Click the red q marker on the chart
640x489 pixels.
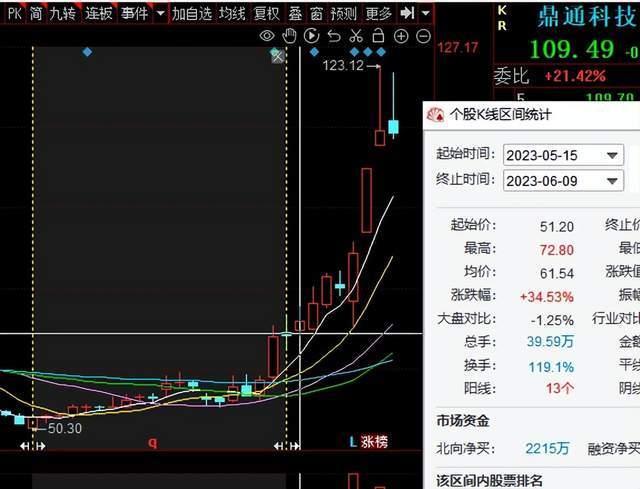click(152, 442)
